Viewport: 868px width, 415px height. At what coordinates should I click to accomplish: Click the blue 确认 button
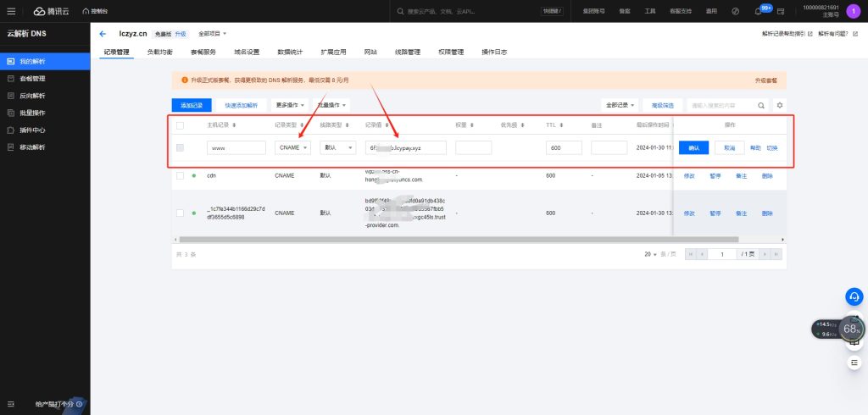tap(693, 147)
